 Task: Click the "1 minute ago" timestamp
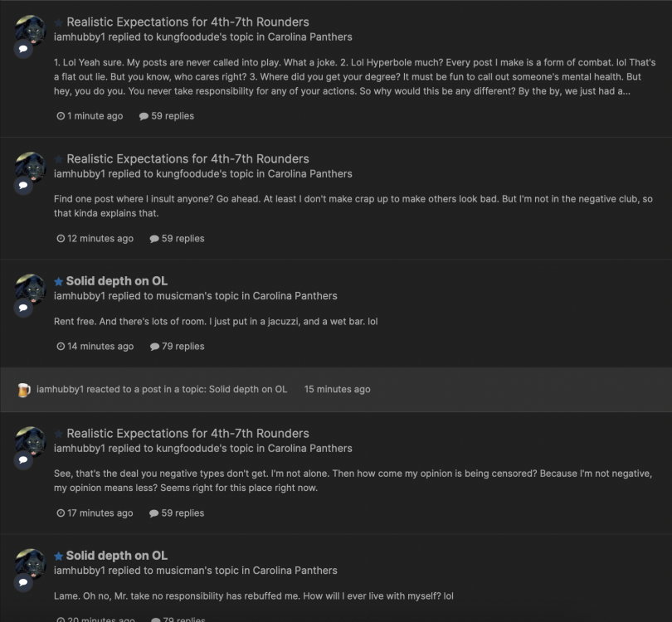[x=95, y=116]
